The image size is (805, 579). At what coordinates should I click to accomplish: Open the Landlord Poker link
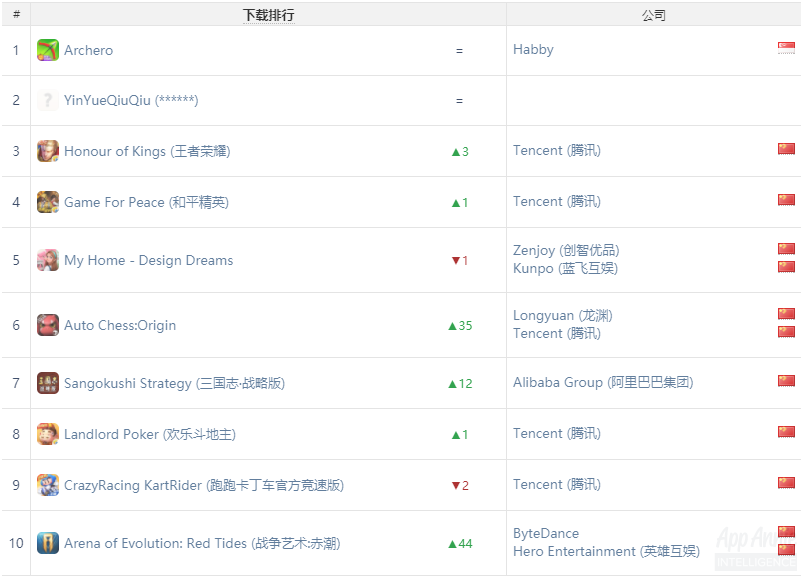click(x=150, y=434)
